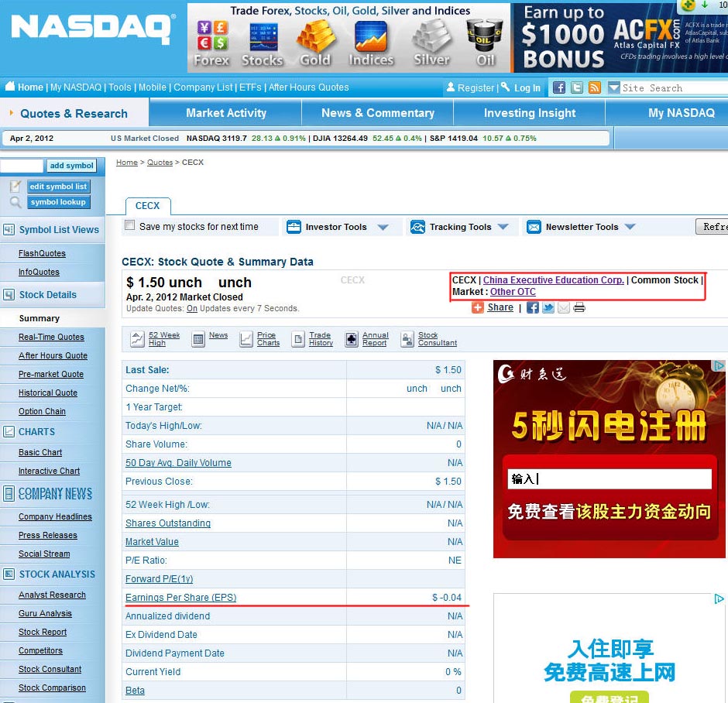The width and height of the screenshot is (728, 703).
Task: Check Save my stocks for next time
Action: pos(129,225)
